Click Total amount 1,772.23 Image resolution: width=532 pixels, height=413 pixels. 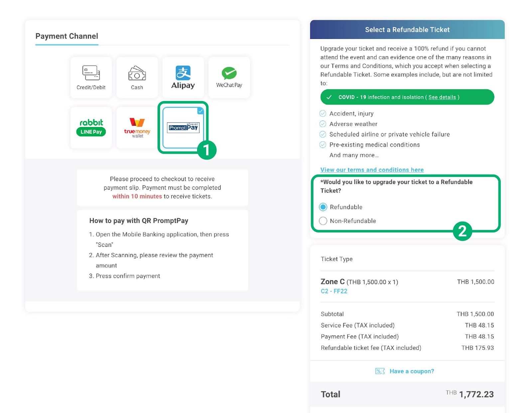tap(476, 394)
